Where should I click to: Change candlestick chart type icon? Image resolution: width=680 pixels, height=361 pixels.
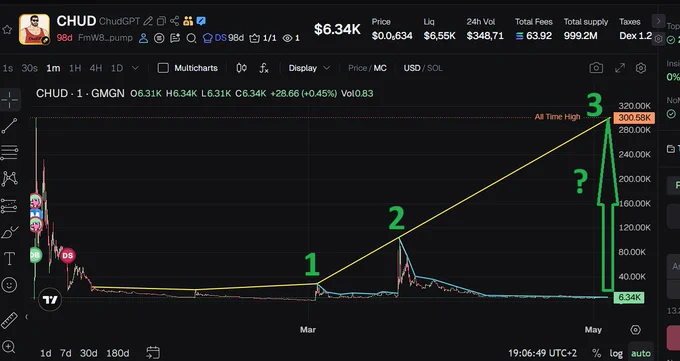(242, 68)
